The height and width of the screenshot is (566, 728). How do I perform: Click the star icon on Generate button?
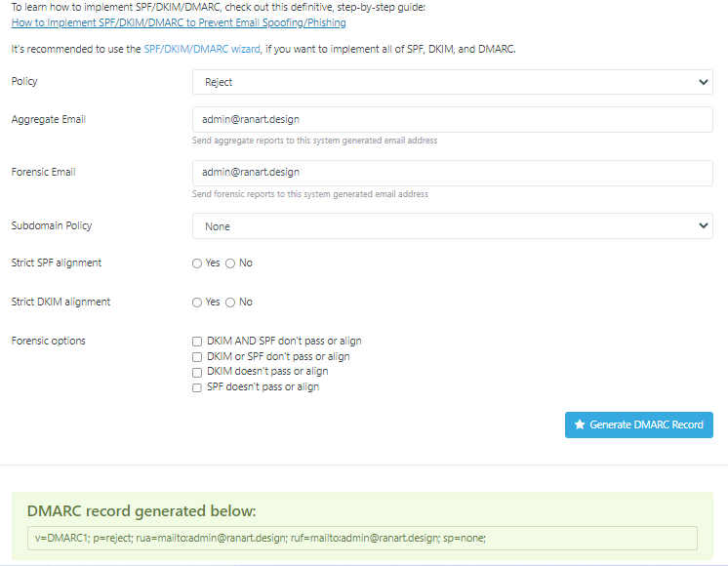point(580,424)
